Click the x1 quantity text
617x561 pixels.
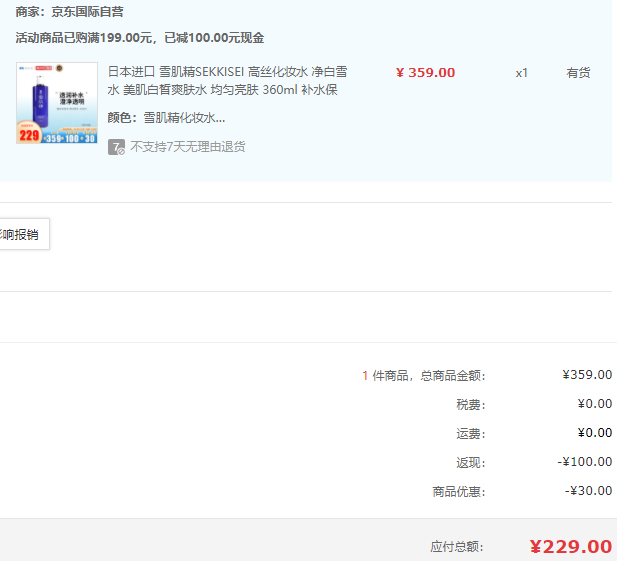pyautogui.click(x=521, y=73)
